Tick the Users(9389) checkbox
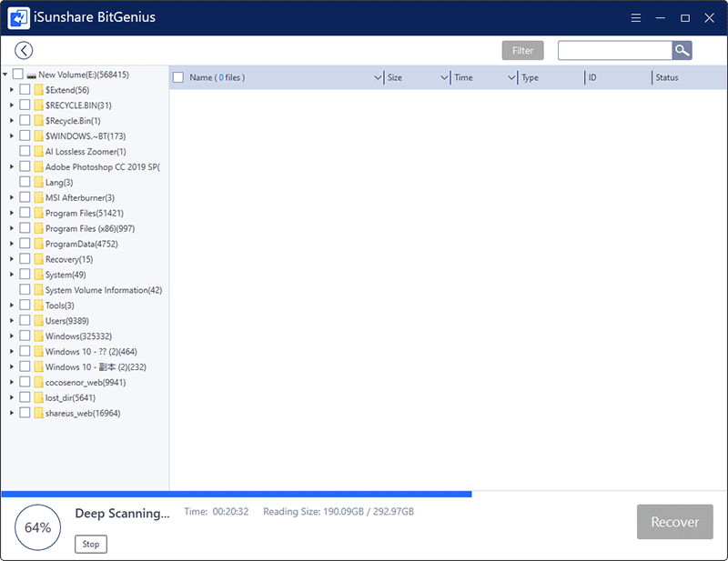Image resolution: width=728 pixels, height=561 pixels. click(x=25, y=320)
